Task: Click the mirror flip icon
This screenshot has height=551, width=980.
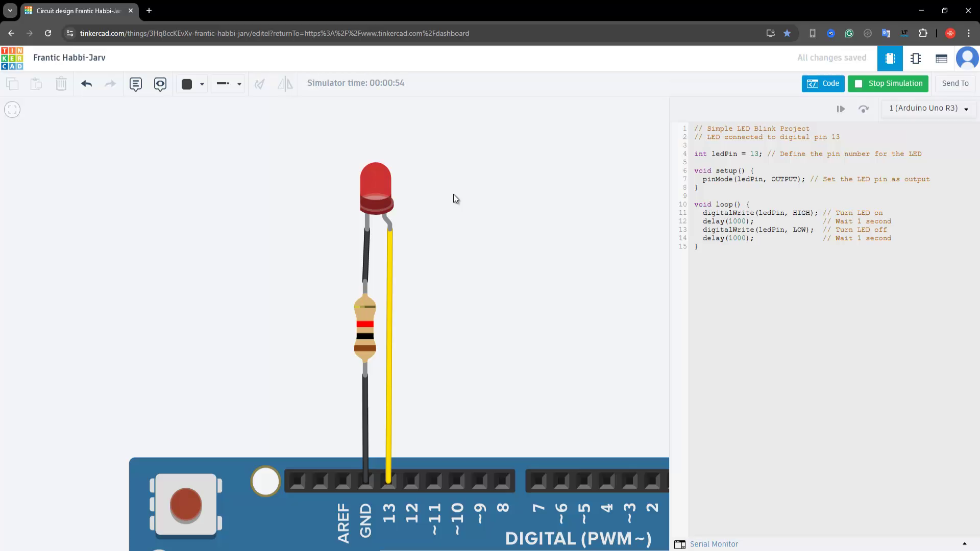Action: 284,84
